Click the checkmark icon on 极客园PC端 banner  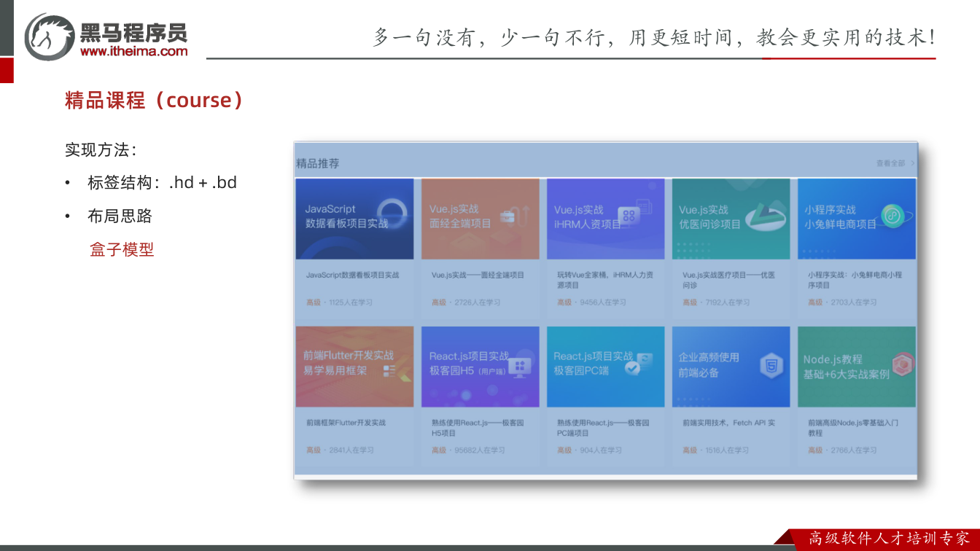(x=632, y=367)
